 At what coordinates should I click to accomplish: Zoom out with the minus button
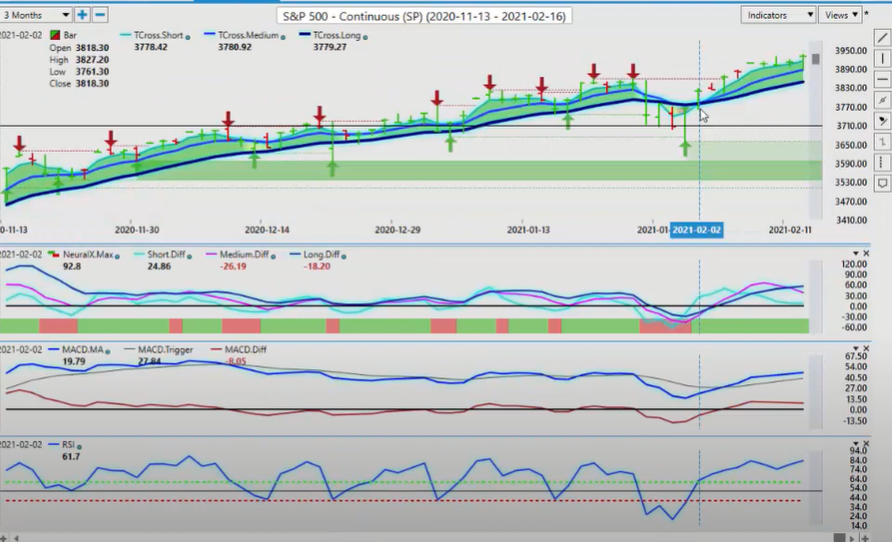click(x=100, y=15)
